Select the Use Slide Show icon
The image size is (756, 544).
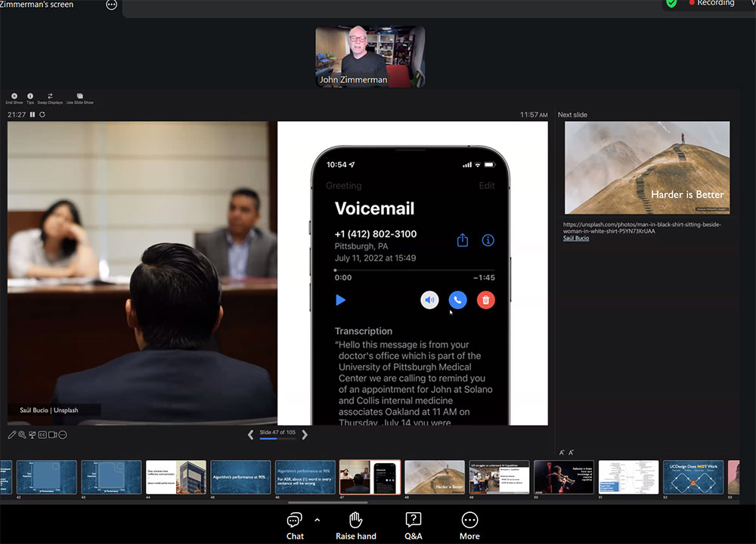tap(79, 98)
